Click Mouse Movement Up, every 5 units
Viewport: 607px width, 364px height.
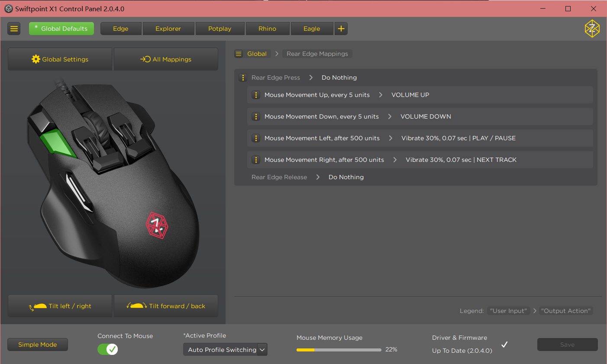[x=317, y=95]
